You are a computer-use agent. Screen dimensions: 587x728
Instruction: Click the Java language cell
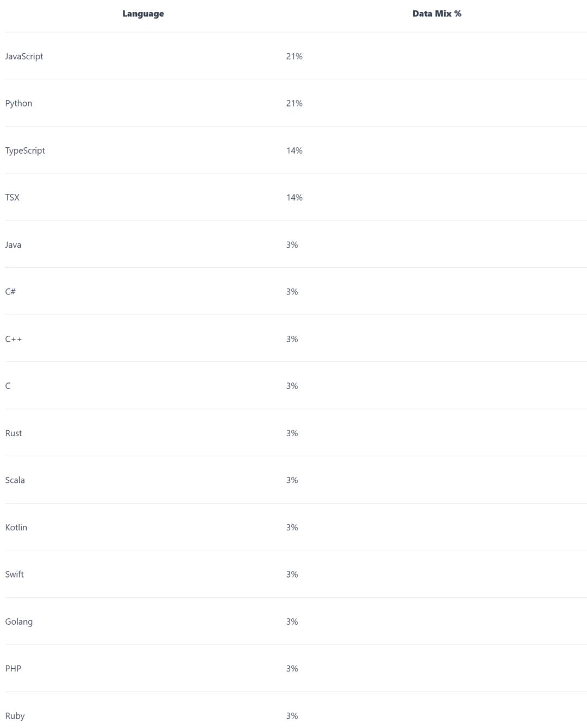click(14, 245)
